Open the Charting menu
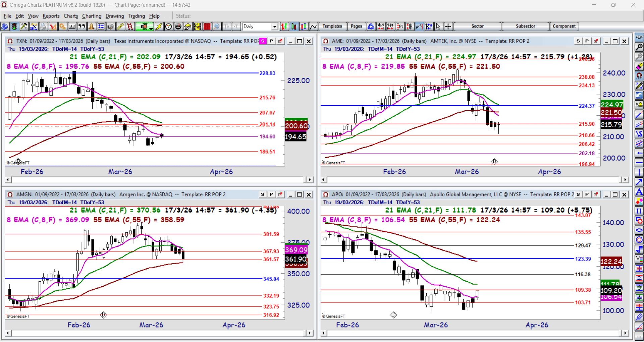 pos(92,16)
